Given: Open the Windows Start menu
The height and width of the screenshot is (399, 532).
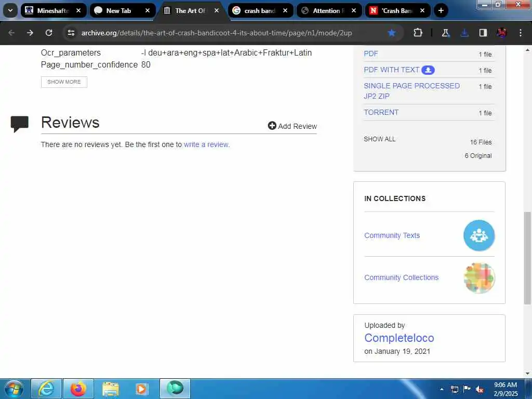Looking at the screenshot, I should click(x=14, y=389).
